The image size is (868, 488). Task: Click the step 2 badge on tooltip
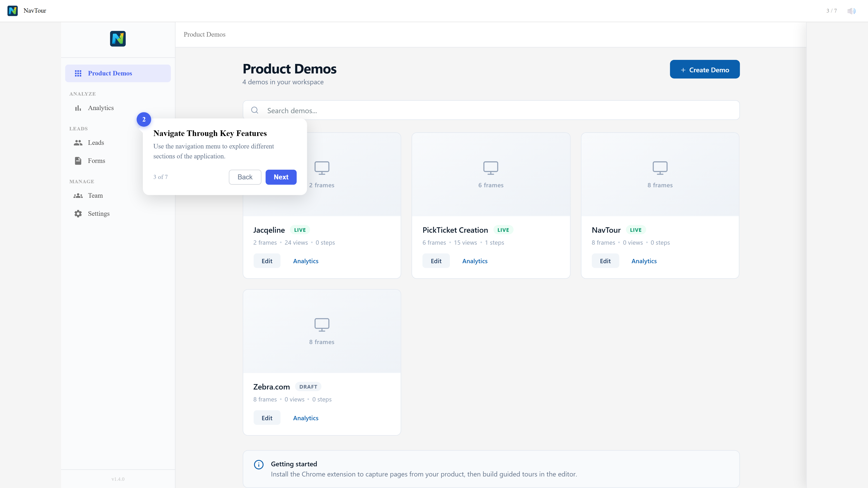(x=144, y=119)
